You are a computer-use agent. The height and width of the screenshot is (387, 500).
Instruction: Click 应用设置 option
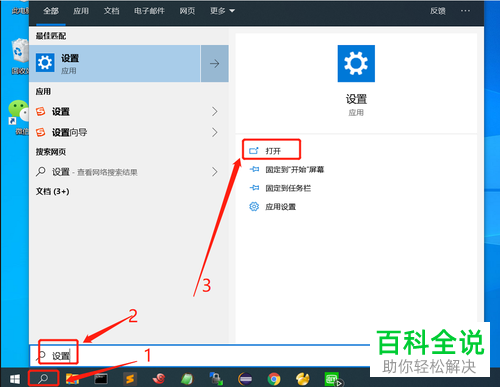point(280,207)
